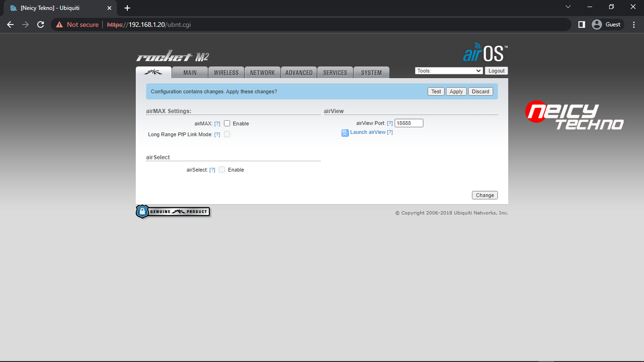This screenshot has height=362, width=644.
Task: Go to the ADVANCED tab
Action: (x=299, y=73)
